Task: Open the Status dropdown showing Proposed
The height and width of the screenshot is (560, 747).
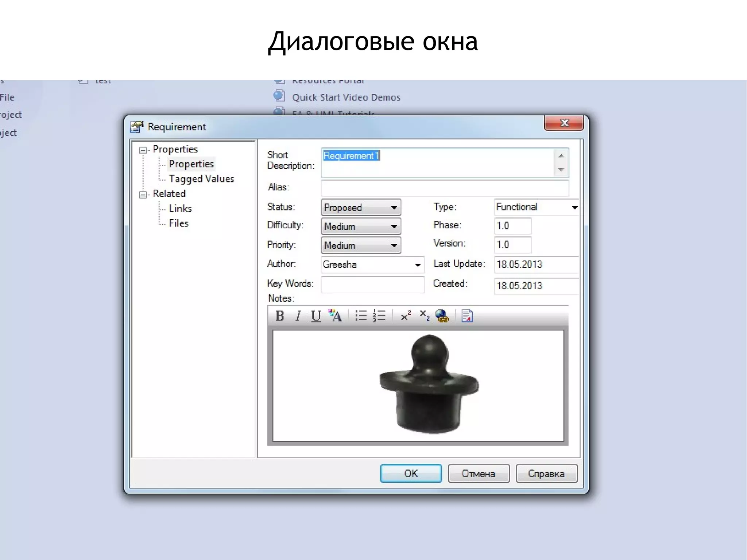Action: [361, 207]
